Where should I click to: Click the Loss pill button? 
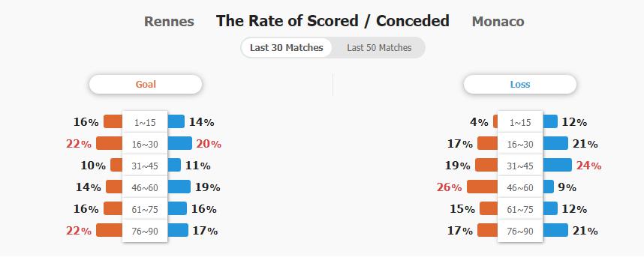pyautogui.click(x=520, y=85)
